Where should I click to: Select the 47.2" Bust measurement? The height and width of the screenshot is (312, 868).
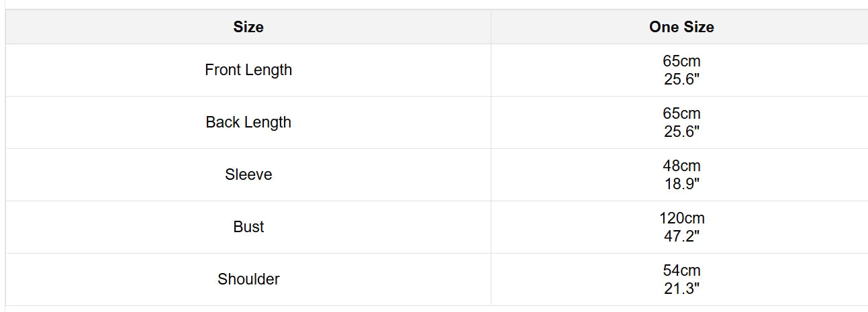[681, 236]
